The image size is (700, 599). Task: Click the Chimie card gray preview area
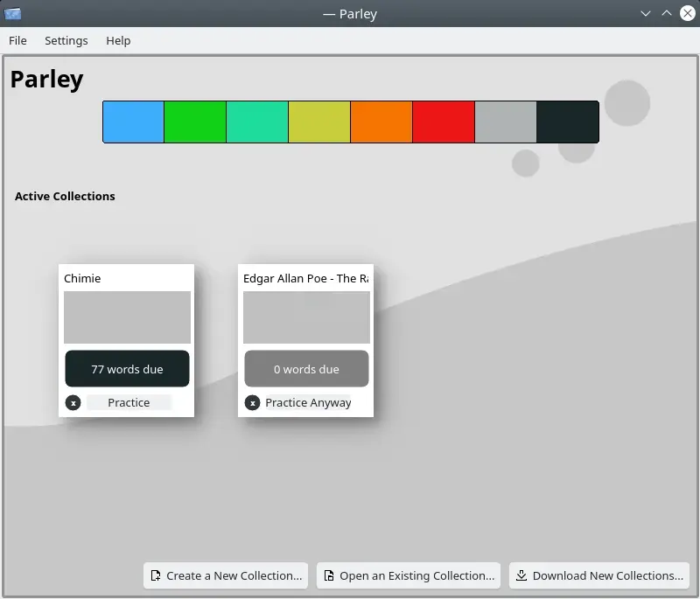[127, 317]
